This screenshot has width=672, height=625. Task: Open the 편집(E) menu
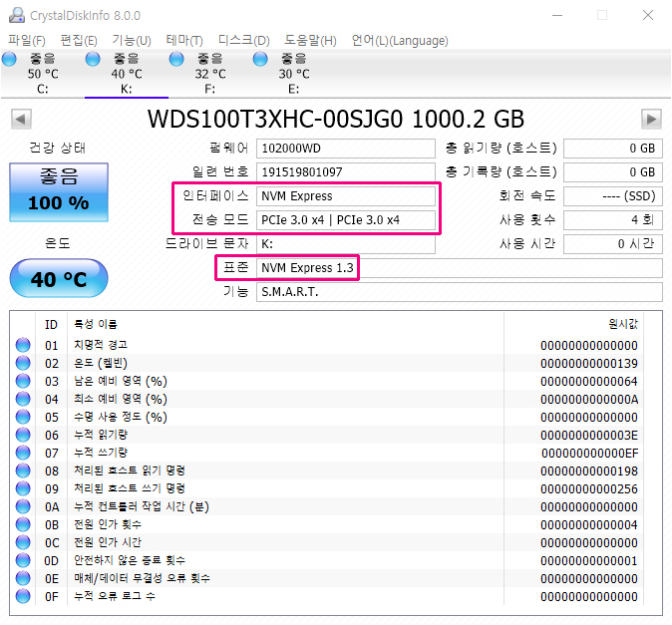79,41
